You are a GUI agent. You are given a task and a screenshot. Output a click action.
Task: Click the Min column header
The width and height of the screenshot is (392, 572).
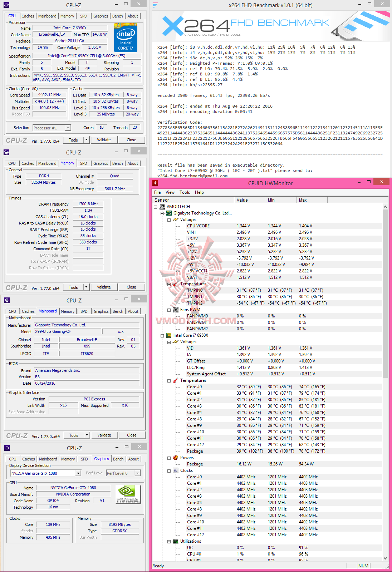(281, 200)
